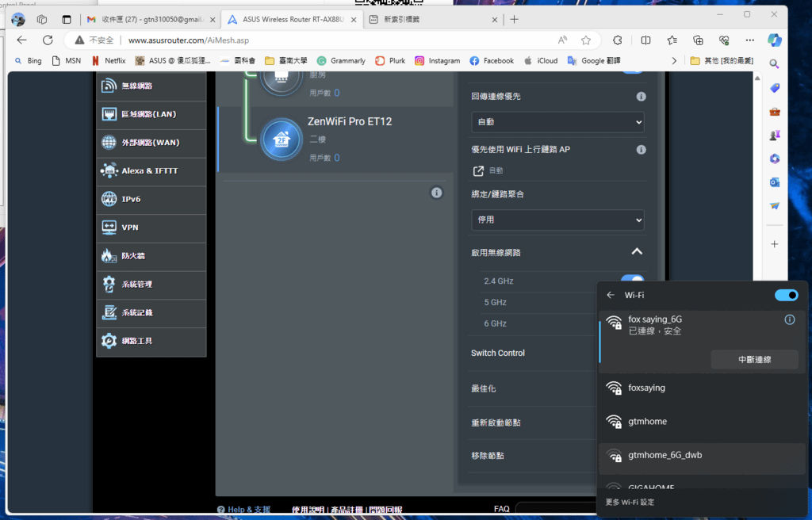Viewport: 812px width, 520px height.
Task: Open the Copilot icon in Edge
Action: (774, 40)
